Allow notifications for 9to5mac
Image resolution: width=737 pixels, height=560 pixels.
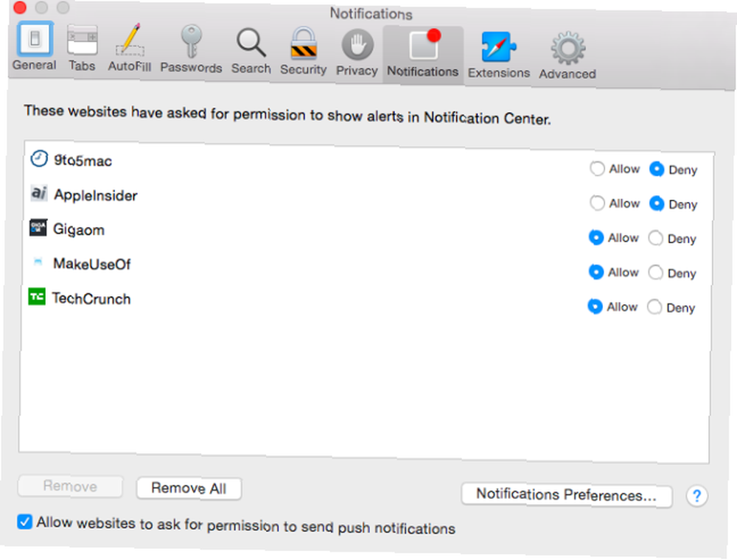pos(597,169)
